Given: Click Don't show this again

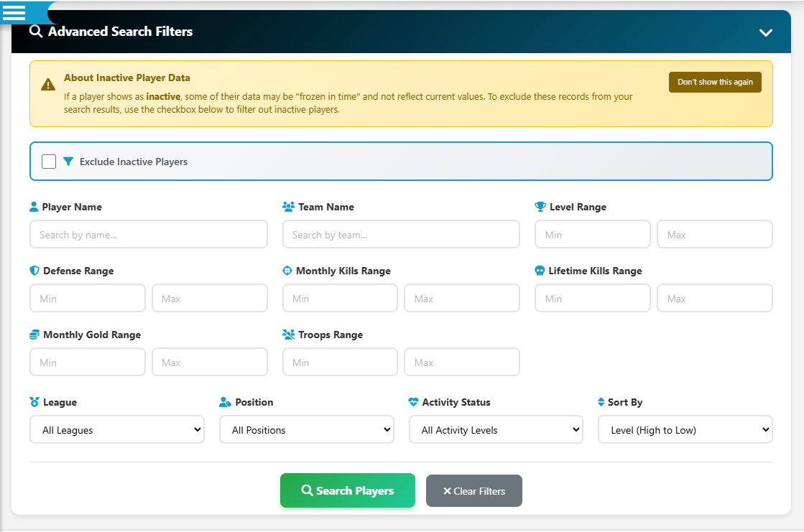Looking at the screenshot, I should click(x=715, y=82).
